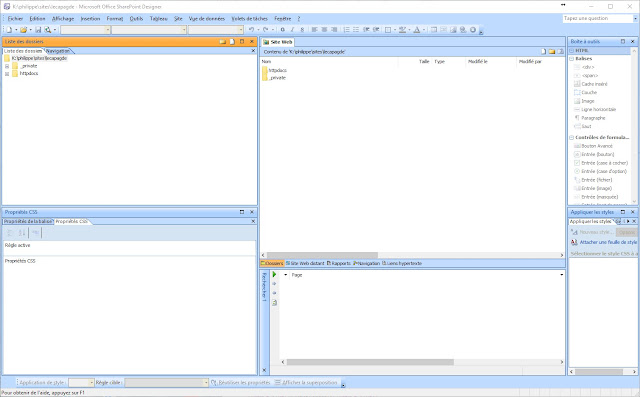
Task: Open the Affichage menu
Action: pyautogui.click(x=63, y=19)
